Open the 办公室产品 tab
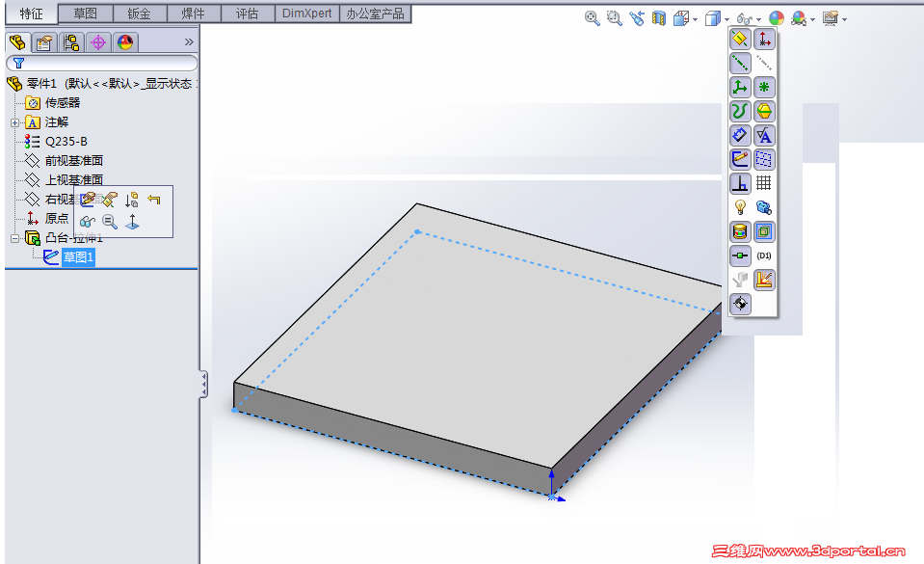Image resolution: width=924 pixels, height=564 pixels. (376, 13)
